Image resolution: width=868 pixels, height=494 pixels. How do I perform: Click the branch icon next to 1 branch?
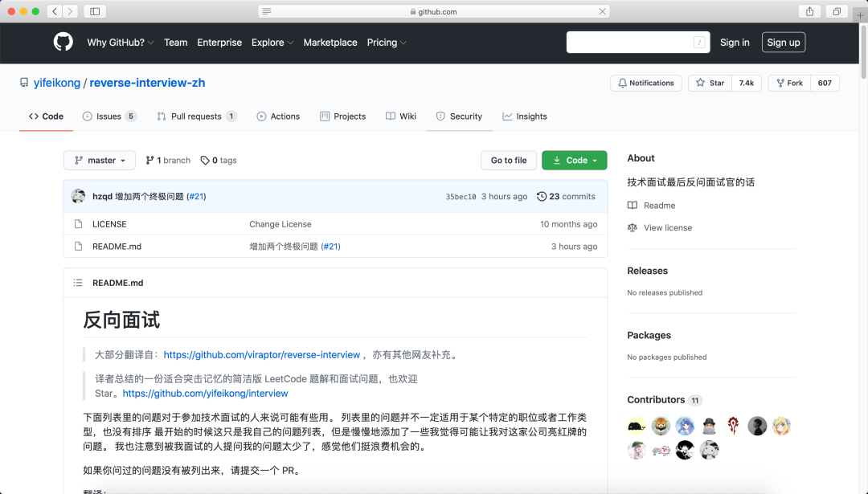[x=149, y=160]
